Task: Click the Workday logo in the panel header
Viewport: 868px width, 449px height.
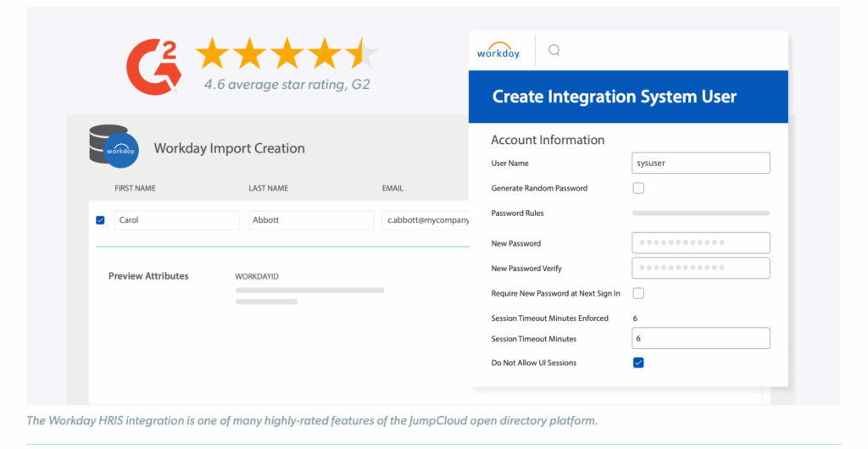Action: 498,52
